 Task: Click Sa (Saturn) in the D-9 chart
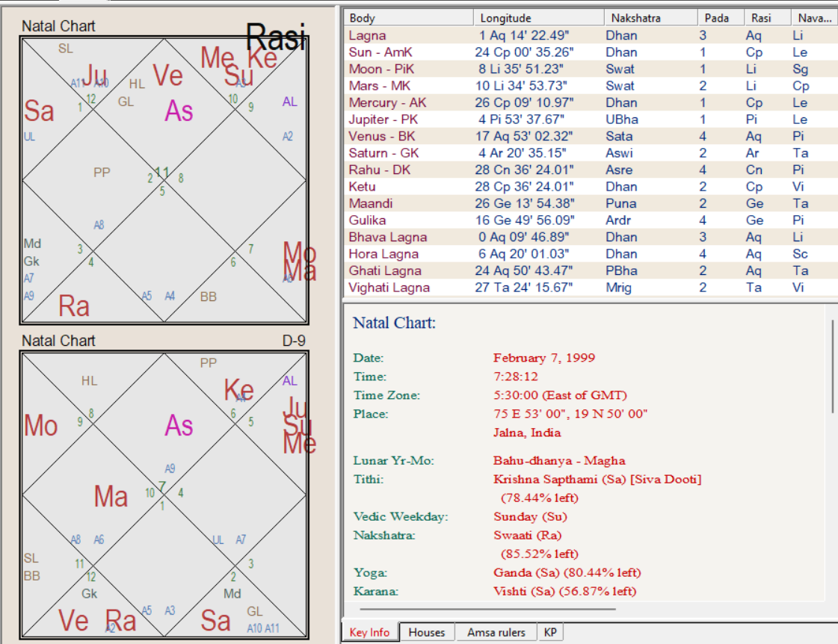click(215, 620)
